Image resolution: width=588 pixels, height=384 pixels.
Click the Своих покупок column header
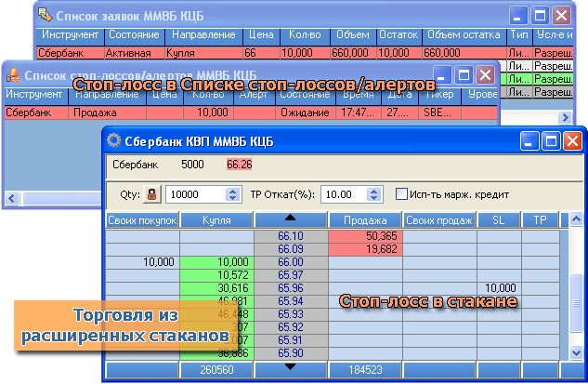pos(142,220)
